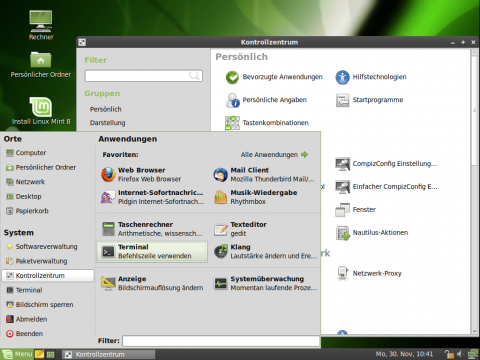Click the Menu button on panel

(17, 354)
